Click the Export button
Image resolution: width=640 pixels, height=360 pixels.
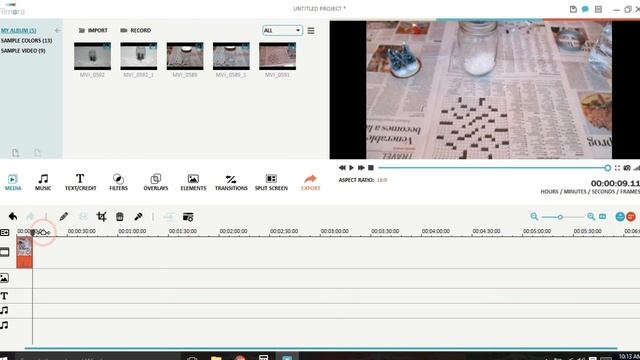pyautogui.click(x=310, y=182)
